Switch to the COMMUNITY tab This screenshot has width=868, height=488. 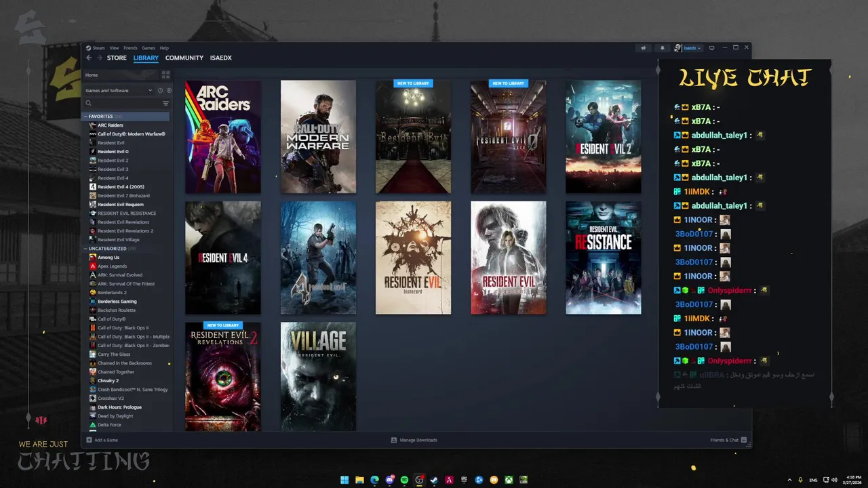point(184,58)
